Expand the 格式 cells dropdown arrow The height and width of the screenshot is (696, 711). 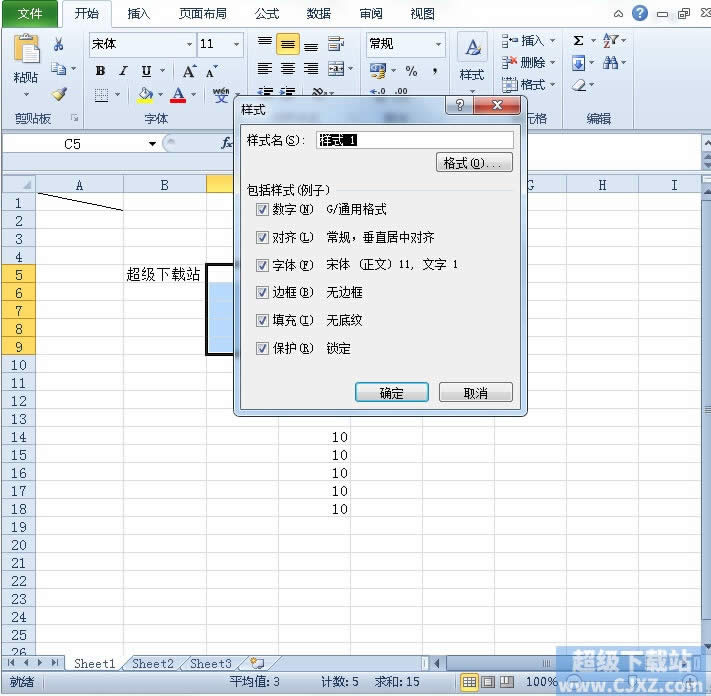tap(553, 84)
